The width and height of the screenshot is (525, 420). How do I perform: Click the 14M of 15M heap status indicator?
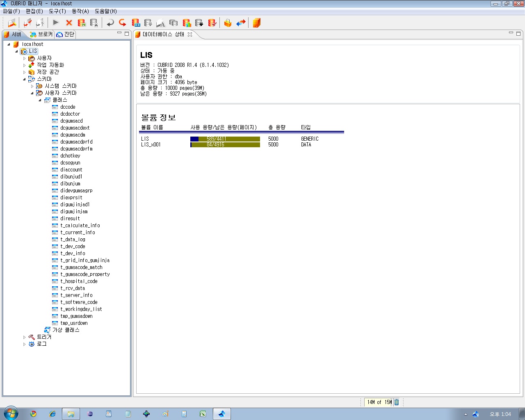[379, 402]
